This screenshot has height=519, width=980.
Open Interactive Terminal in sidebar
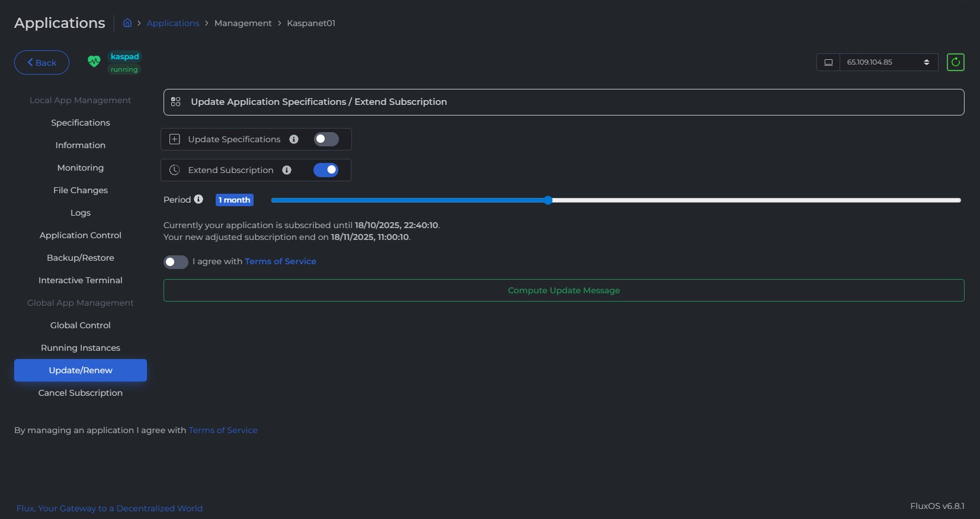pos(81,280)
